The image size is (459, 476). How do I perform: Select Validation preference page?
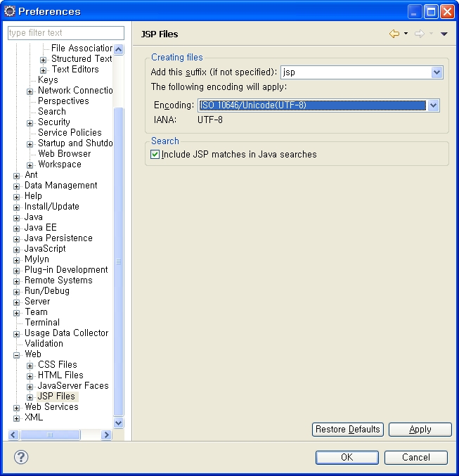pos(44,343)
